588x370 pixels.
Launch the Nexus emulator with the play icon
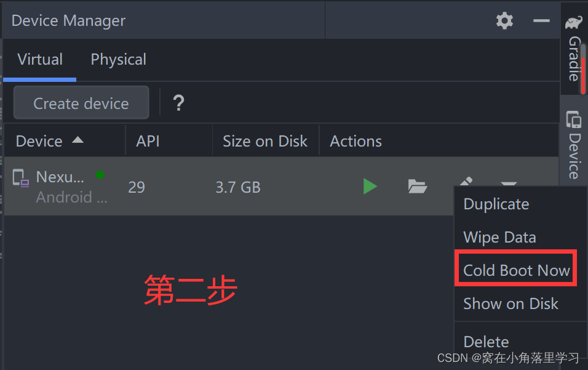(369, 187)
